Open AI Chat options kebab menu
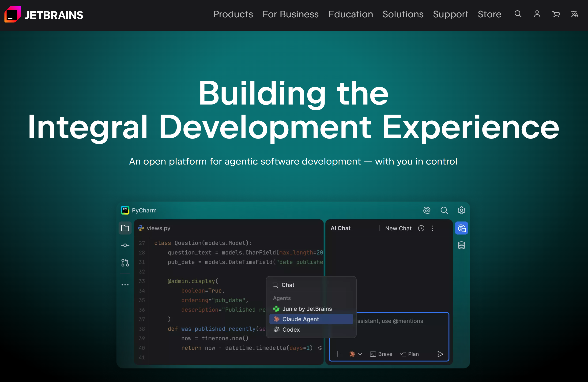The width and height of the screenshot is (588, 382). 432,228
